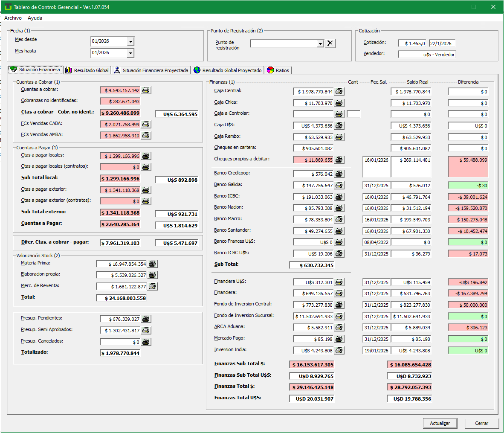This screenshot has height=433, width=504.
Task: Click the printer icon for Mercado Pago
Action: tap(339, 339)
